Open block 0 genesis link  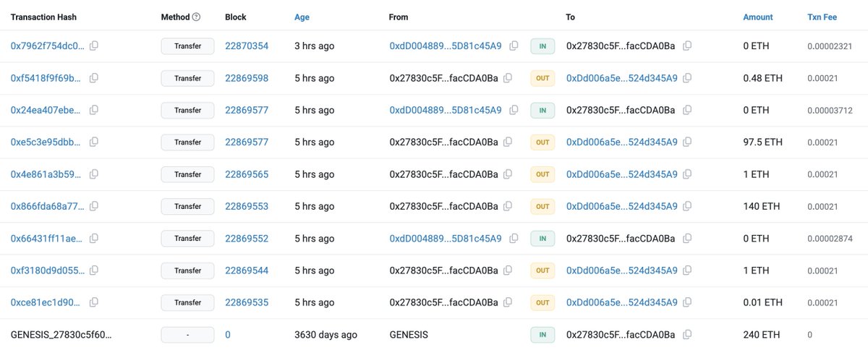(228, 335)
